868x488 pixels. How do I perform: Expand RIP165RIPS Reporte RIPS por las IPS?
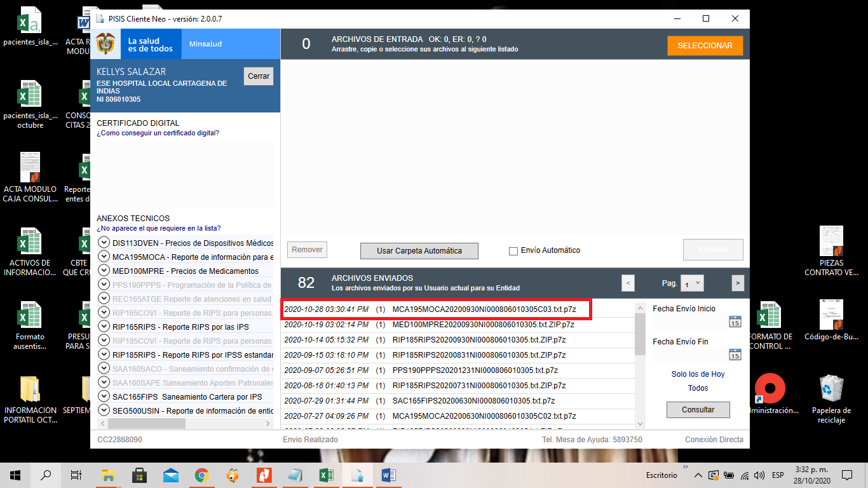pyautogui.click(x=104, y=327)
